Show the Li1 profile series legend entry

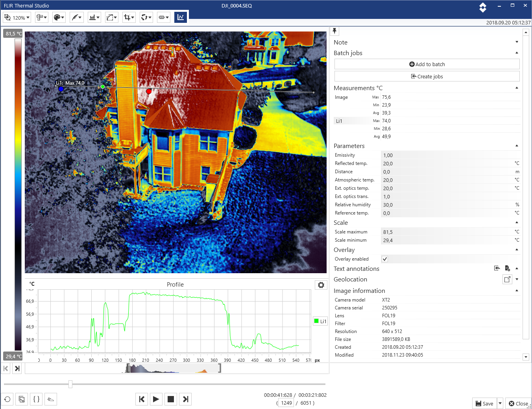(320, 321)
